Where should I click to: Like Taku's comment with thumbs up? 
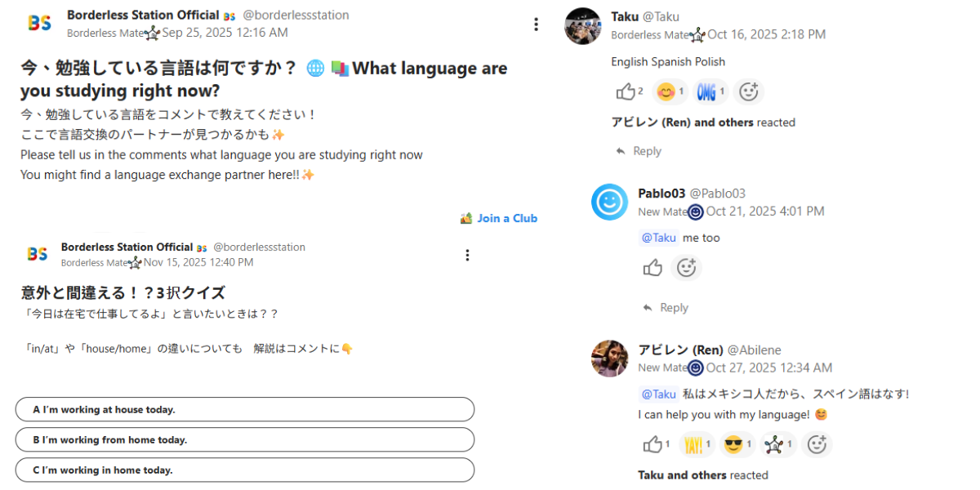point(626,92)
